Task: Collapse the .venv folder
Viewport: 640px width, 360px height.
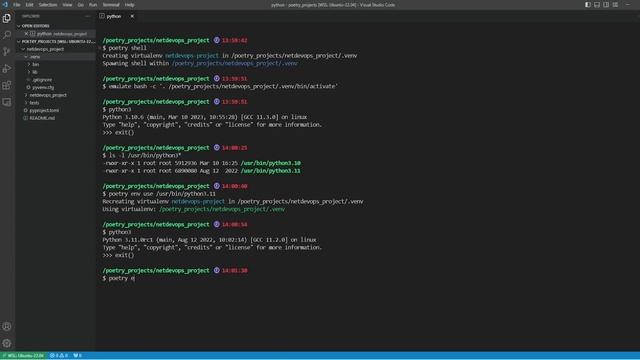Action: pos(35,57)
